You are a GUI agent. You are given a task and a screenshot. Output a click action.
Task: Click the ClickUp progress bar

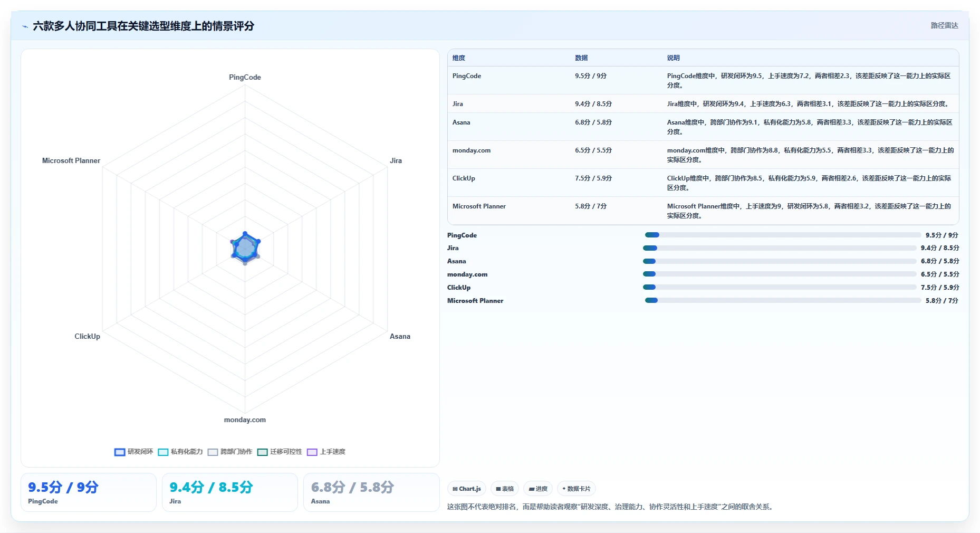780,287
